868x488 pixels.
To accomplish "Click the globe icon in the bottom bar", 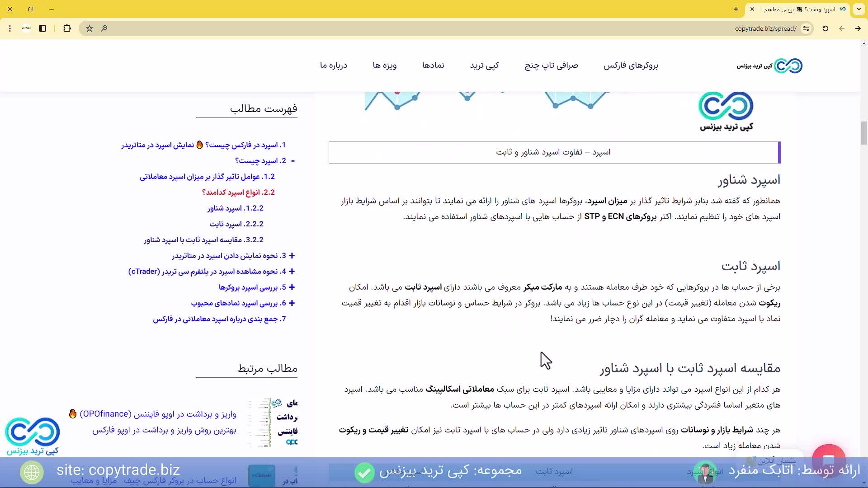I will pos(32,473).
